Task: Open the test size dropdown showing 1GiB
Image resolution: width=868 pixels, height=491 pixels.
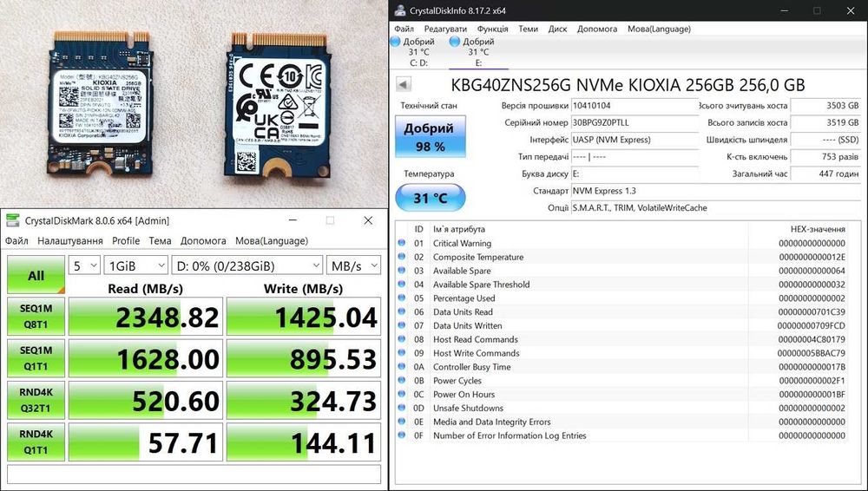Action: [x=135, y=265]
